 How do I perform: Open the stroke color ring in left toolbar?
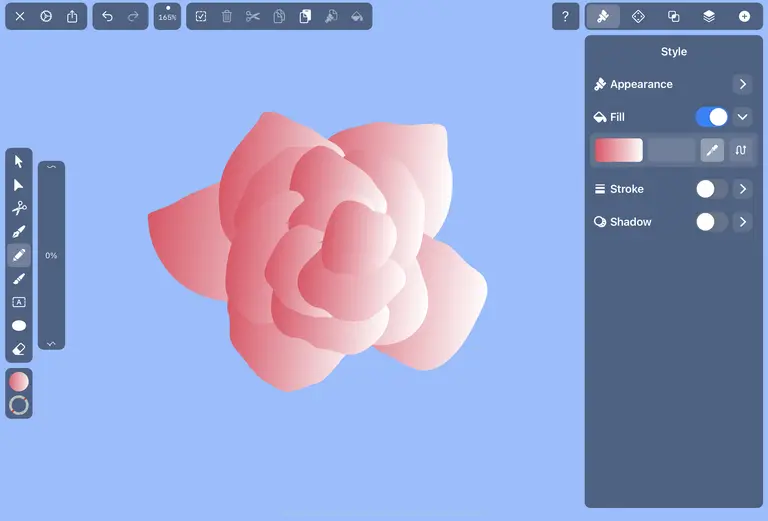19,405
